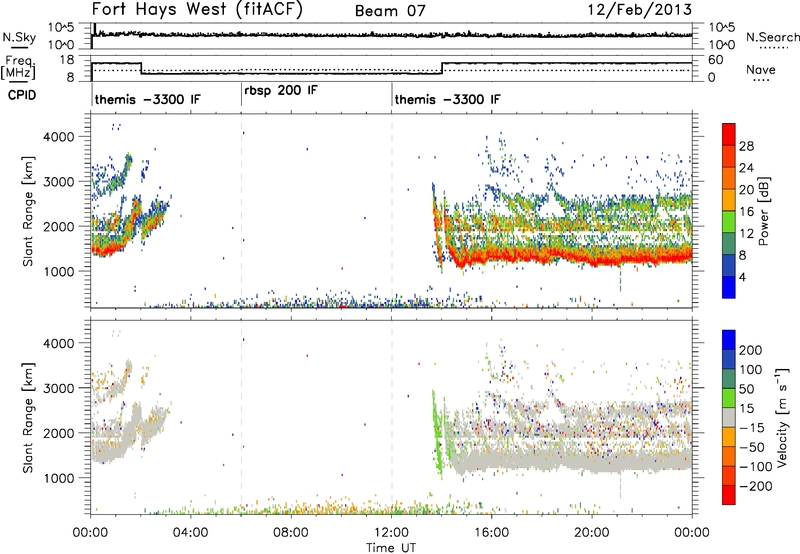Pick the light green Velocity swatch between 15 and 50
The width and height of the screenshot is (800, 554).
tap(729, 398)
